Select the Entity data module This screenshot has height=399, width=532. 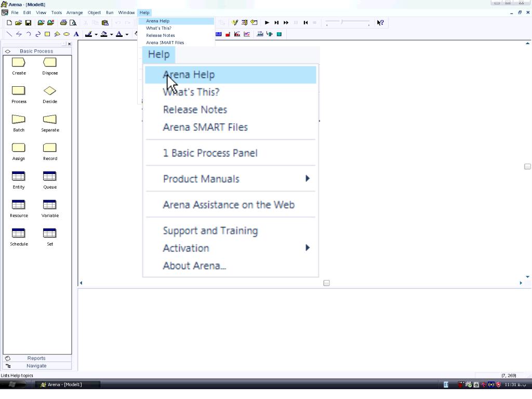[19, 180]
